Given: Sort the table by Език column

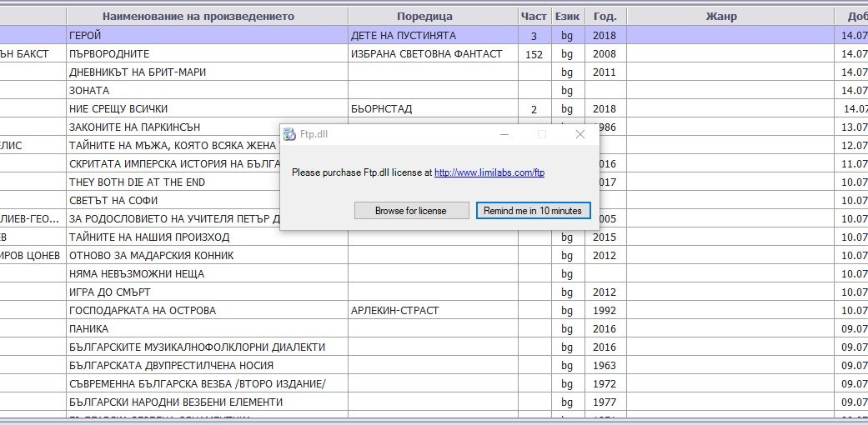Looking at the screenshot, I should [567, 17].
